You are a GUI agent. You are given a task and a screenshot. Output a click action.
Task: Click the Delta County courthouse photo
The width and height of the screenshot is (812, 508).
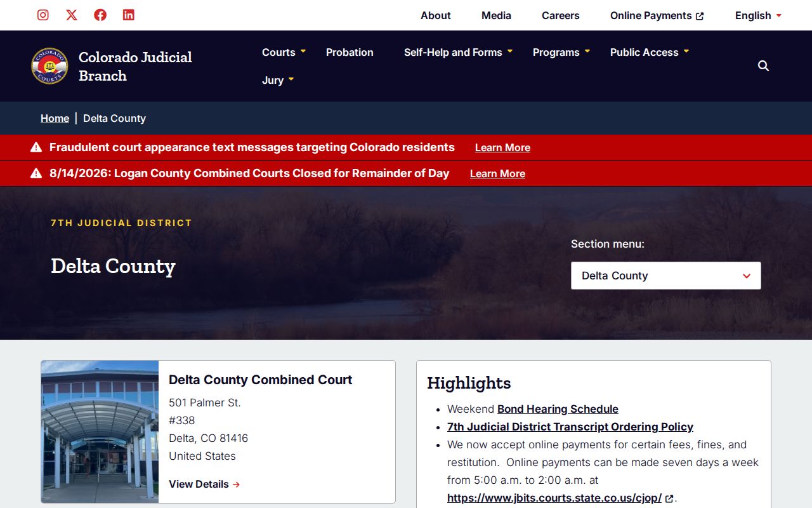click(x=100, y=432)
